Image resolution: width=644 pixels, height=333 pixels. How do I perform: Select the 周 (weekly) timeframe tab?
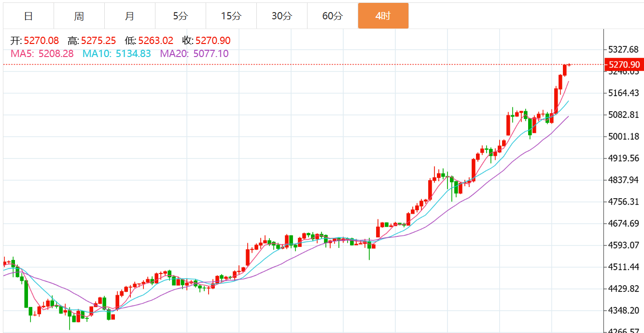(79, 16)
